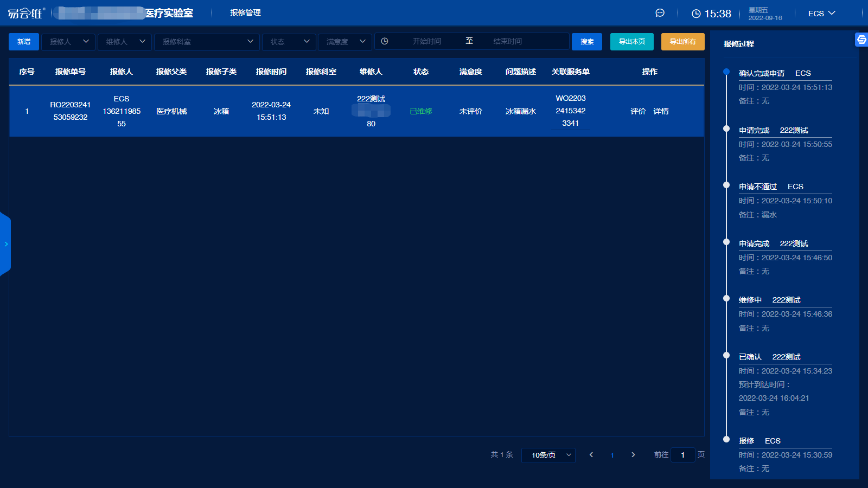Click the clock icon in date range field
Screen dimensions: 868x488
coord(385,41)
